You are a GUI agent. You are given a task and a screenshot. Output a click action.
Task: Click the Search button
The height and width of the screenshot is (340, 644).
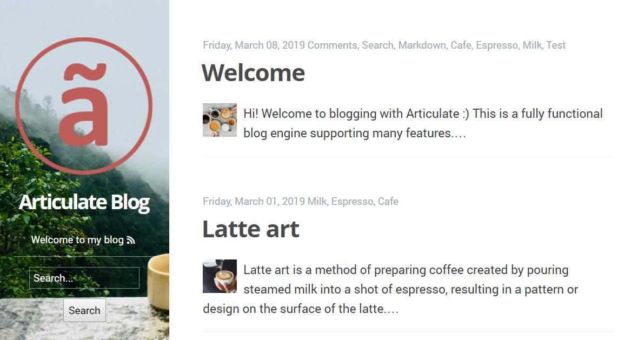coord(84,310)
